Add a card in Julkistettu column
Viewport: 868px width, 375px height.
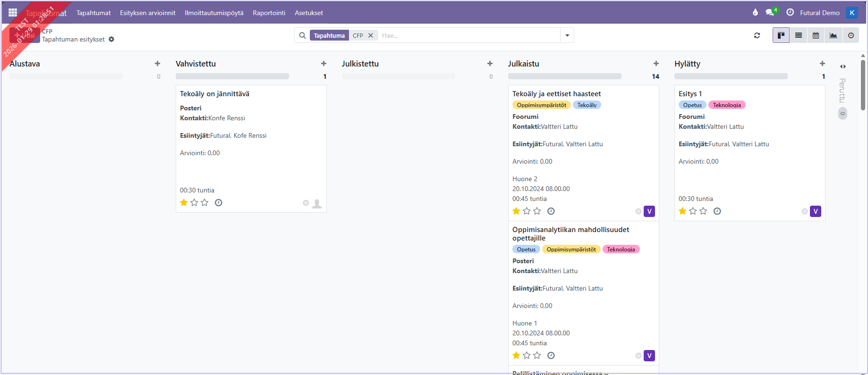coord(490,64)
